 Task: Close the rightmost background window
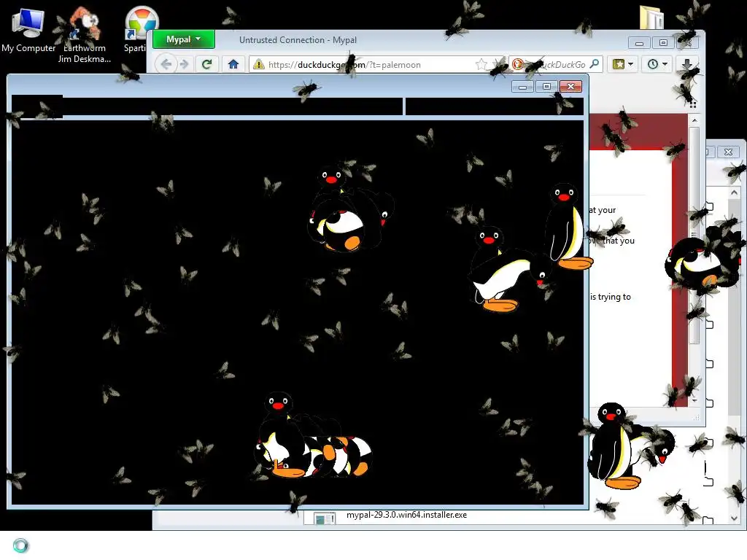coord(729,152)
